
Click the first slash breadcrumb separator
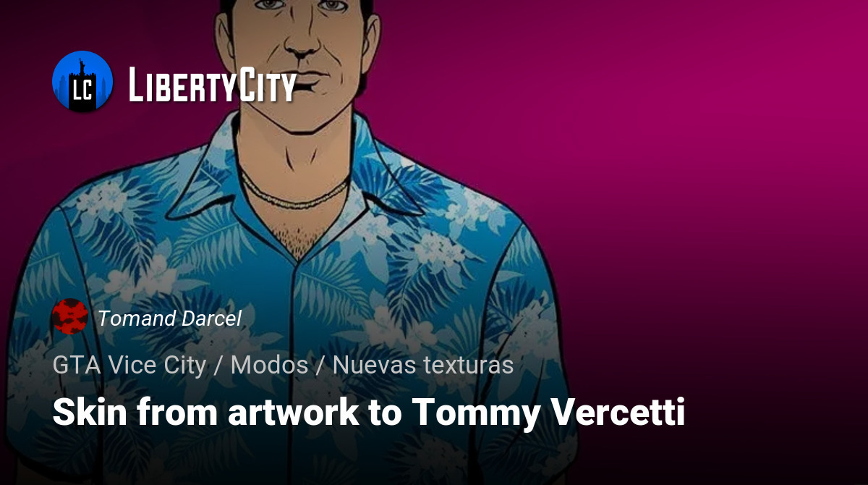[x=218, y=366]
